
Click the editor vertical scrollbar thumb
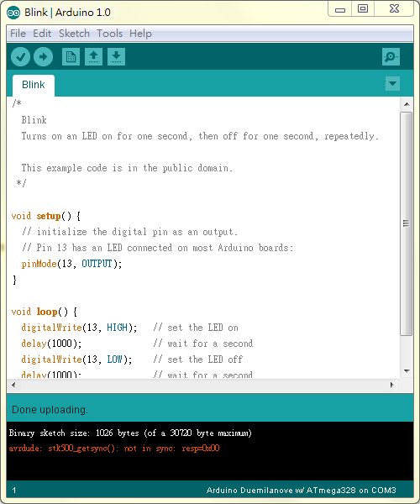pos(407,223)
